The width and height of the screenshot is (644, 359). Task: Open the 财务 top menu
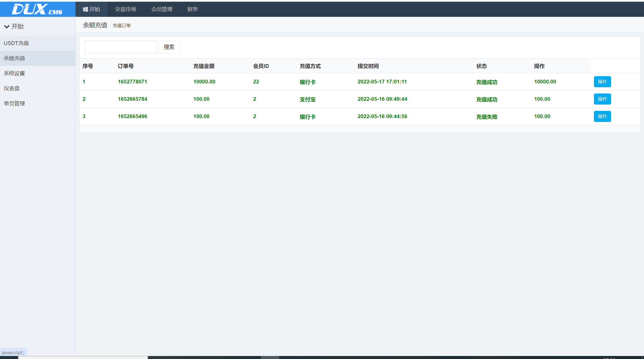[x=192, y=9]
